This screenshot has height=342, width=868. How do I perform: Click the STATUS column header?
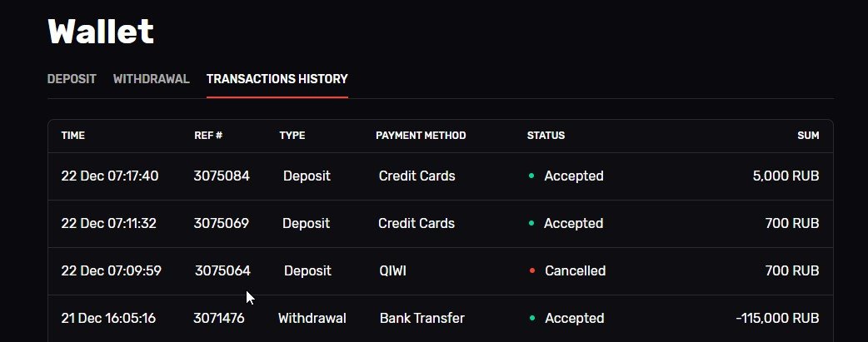coord(546,136)
